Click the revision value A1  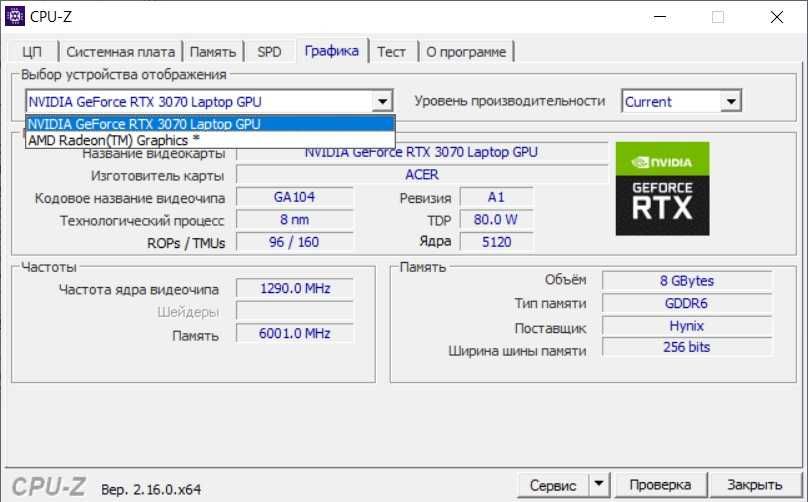click(x=496, y=197)
